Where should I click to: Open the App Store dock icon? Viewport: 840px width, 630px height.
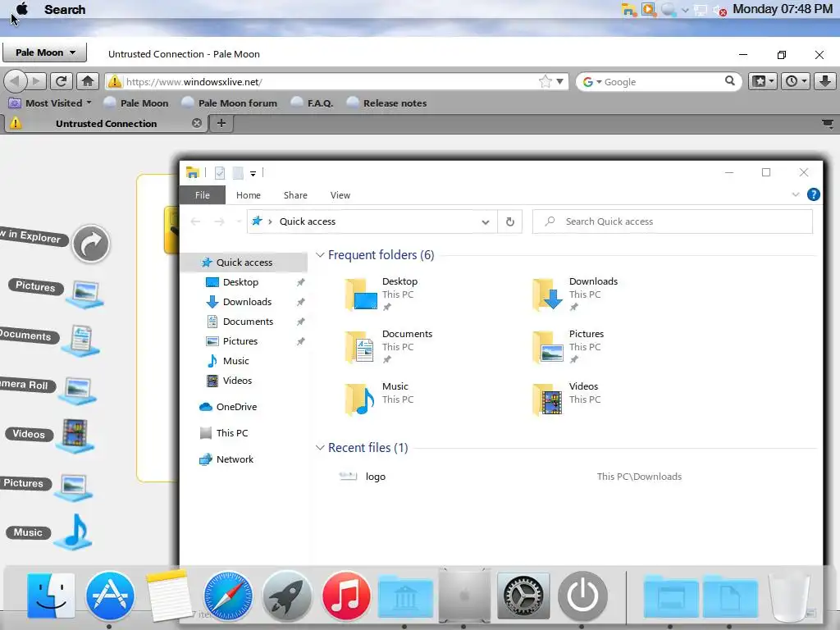tap(110, 596)
